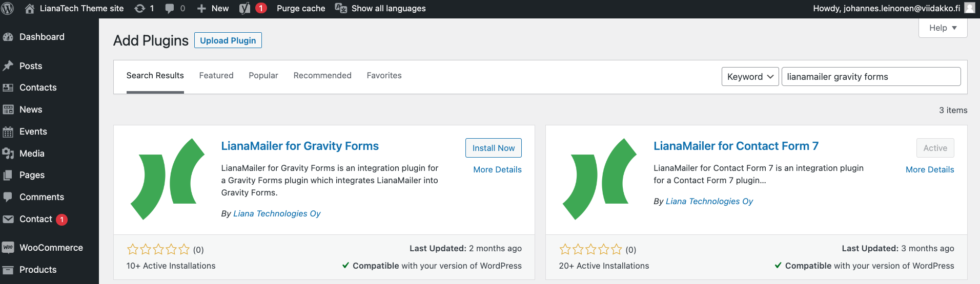This screenshot has width=980, height=284.
Task: Open More Details for Gravity Forms plugin
Action: pos(497,169)
